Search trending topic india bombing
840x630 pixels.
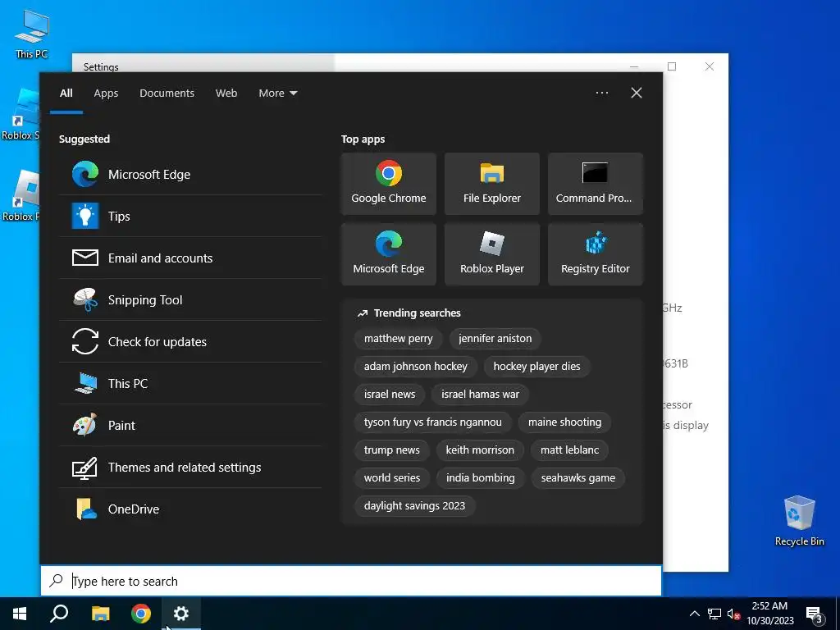(x=481, y=478)
